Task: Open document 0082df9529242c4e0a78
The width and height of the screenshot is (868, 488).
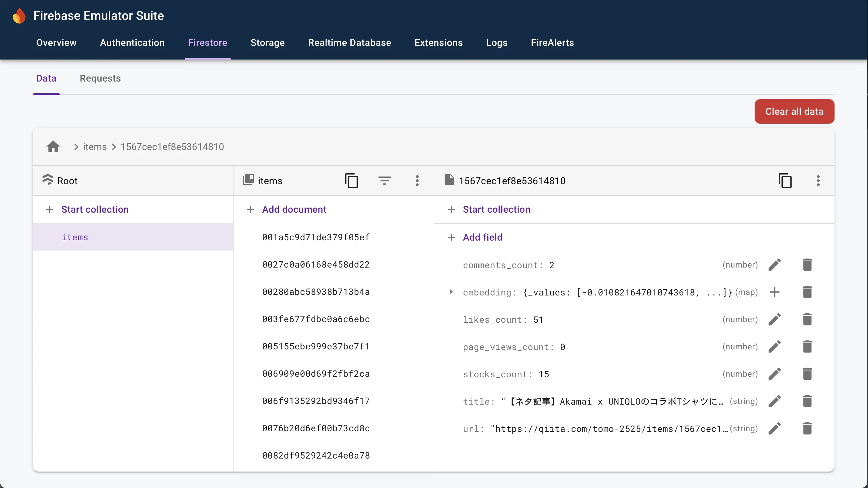Action: coord(316,456)
